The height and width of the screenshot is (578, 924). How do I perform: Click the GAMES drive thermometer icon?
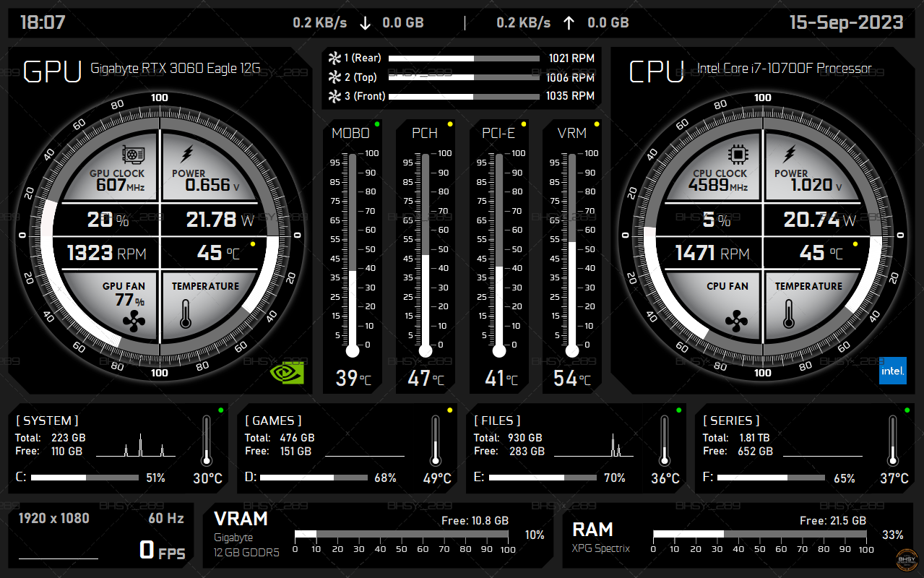tap(436, 441)
